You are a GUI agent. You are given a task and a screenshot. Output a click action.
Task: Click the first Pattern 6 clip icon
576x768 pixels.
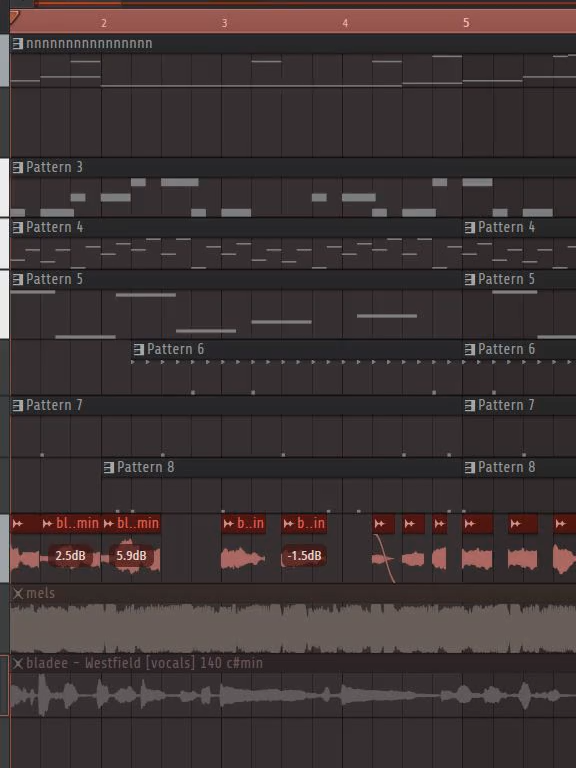click(x=139, y=349)
